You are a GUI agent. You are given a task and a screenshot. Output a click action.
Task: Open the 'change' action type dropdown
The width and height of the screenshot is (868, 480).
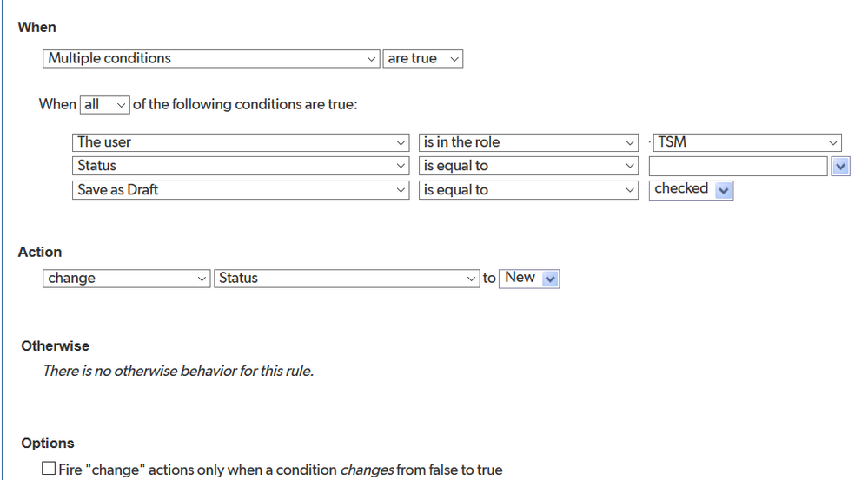tap(127, 278)
